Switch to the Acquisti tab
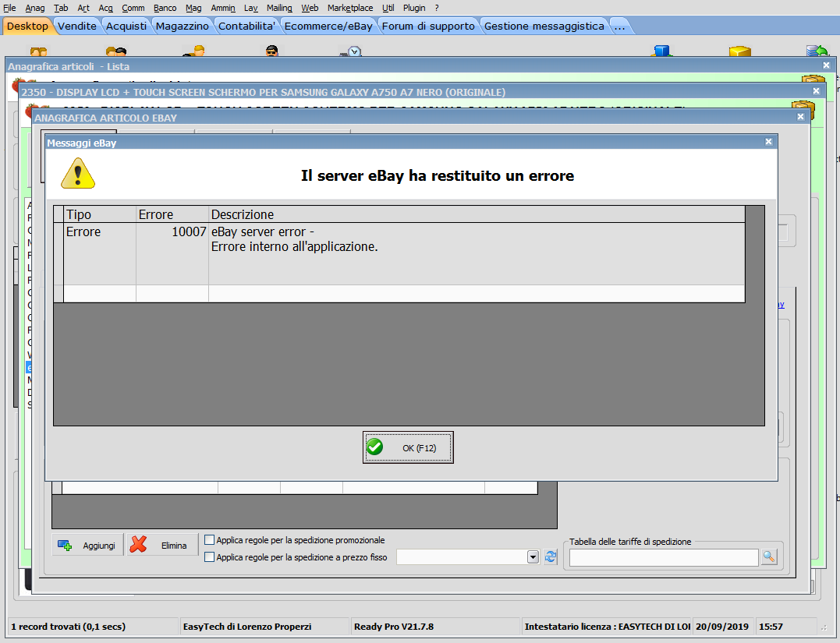Screen dimensions: 840x643 126,26
